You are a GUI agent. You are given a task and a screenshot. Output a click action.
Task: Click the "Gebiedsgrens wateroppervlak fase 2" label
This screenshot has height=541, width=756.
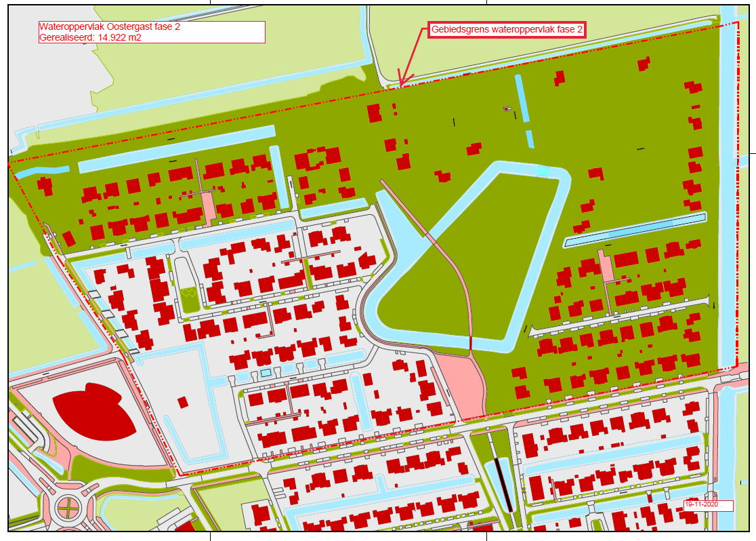click(507, 29)
